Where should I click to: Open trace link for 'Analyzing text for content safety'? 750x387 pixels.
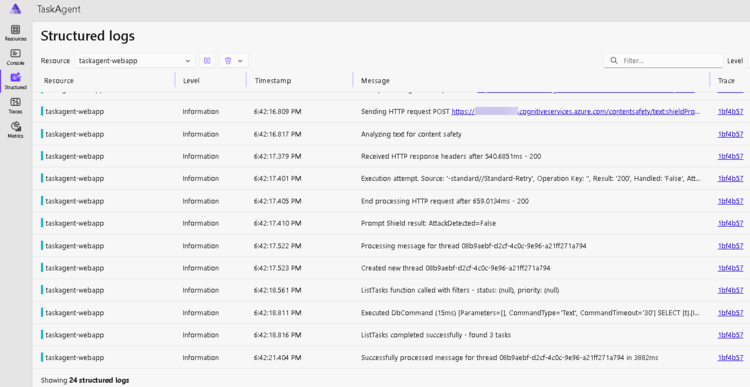(730, 134)
